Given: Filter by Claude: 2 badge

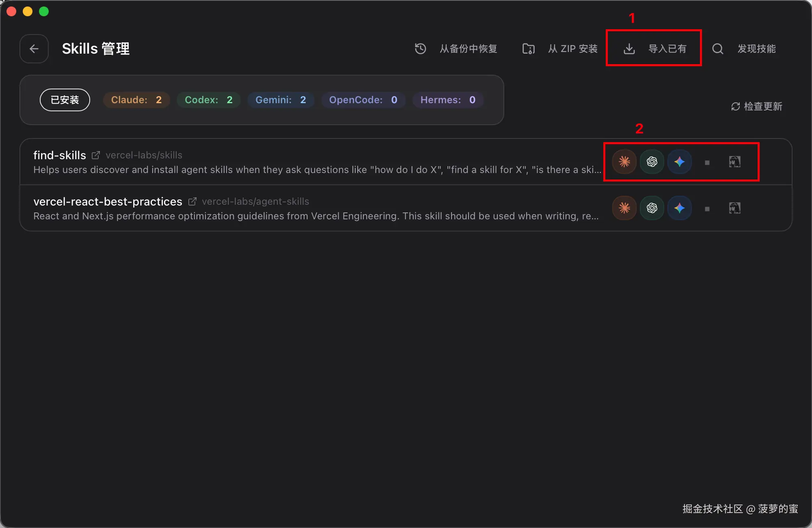Looking at the screenshot, I should click(136, 100).
